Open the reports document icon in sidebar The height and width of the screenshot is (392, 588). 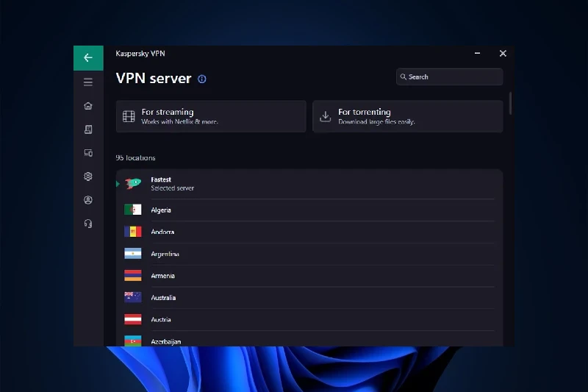(x=88, y=129)
